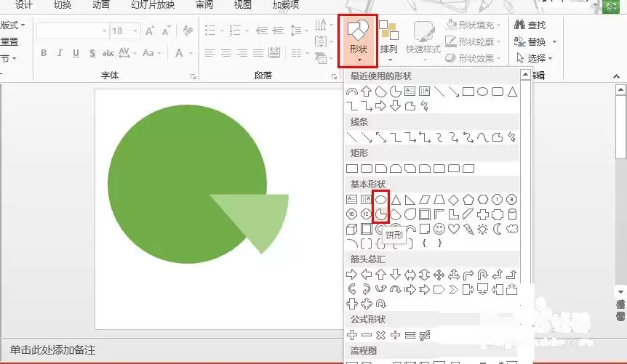627x364 pixels.
Task: Open the font name combo box
Action: click(x=73, y=31)
